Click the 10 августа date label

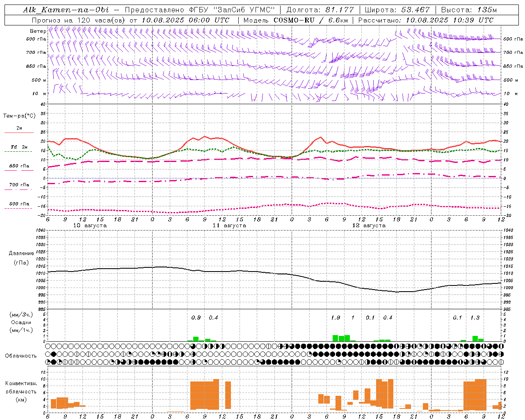click(x=90, y=226)
